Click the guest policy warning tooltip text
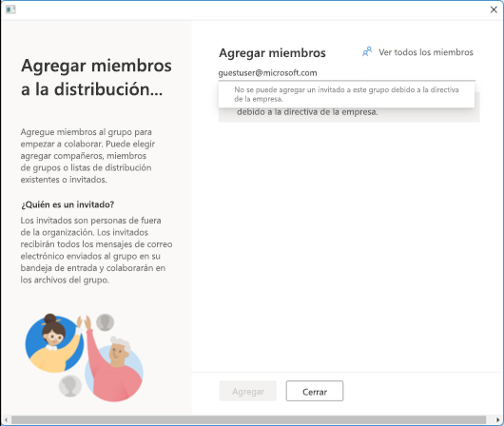 [346, 94]
